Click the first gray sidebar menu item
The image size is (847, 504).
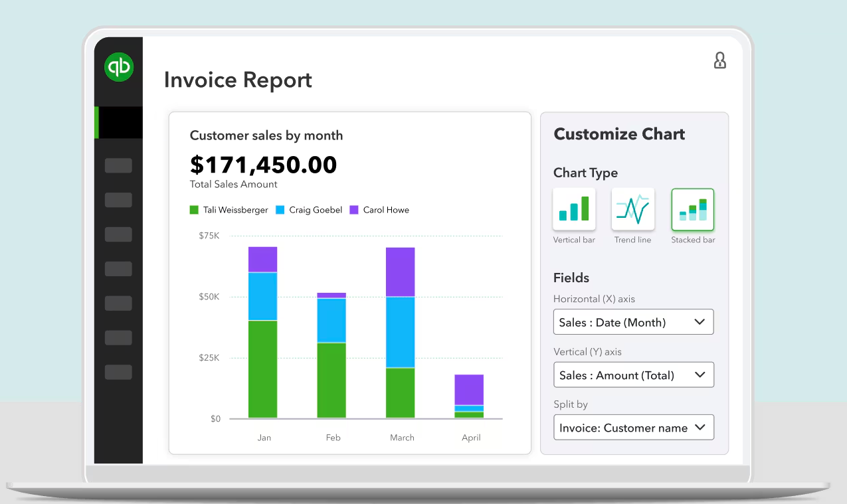click(x=118, y=166)
